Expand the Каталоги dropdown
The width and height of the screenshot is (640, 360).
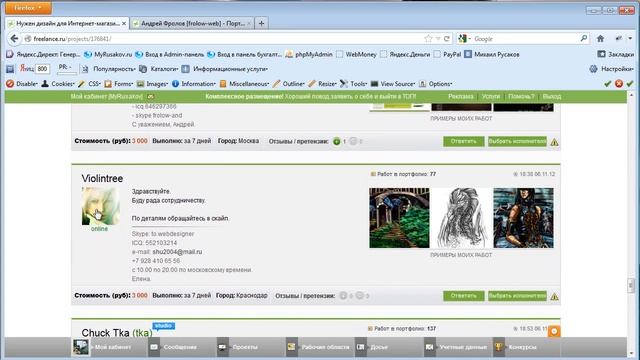tap(159, 69)
